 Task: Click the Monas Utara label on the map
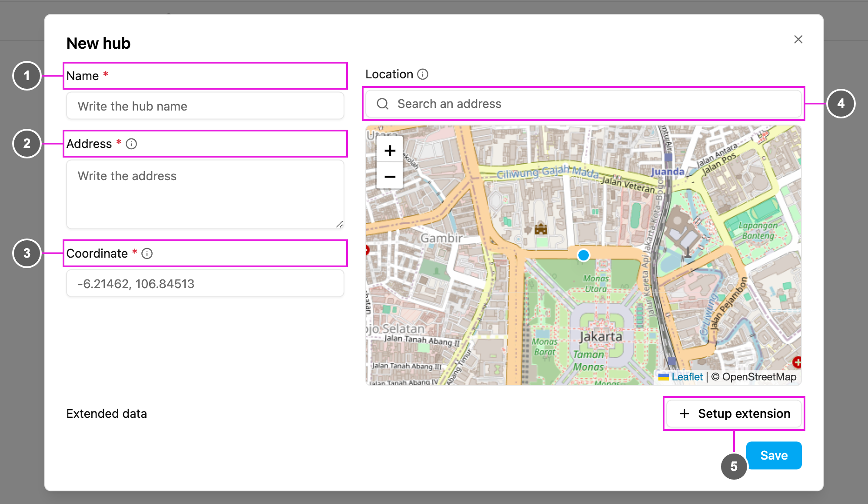point(596,283)
